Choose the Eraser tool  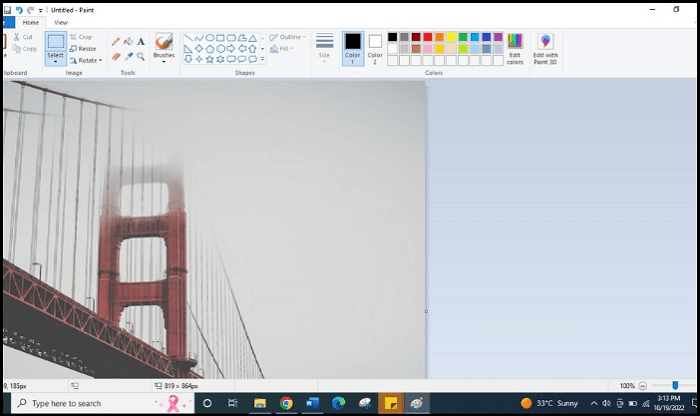(x=116, y=57)
